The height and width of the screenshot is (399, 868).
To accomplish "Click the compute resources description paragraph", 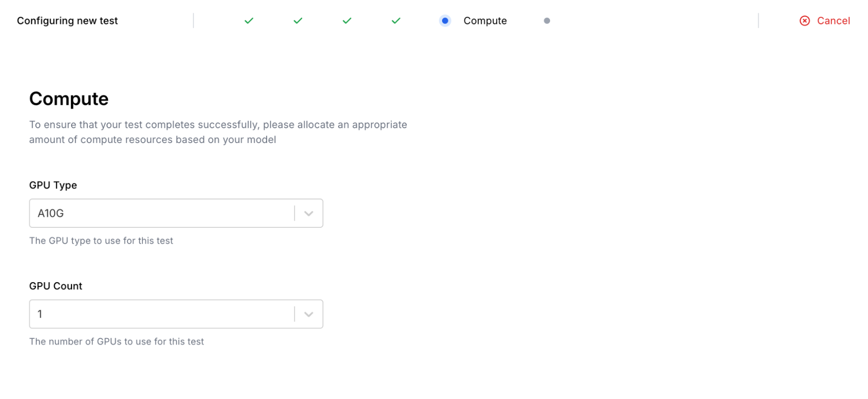I will pos(218,132).
